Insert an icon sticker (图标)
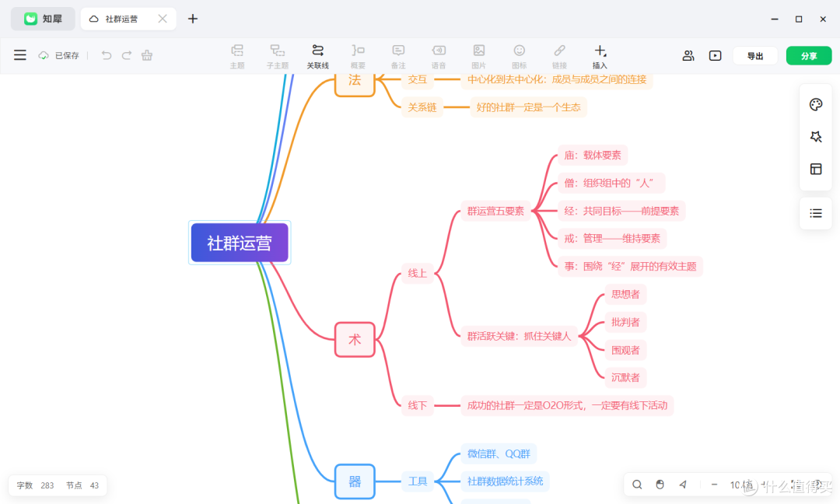The width and height of the screenshot is (840, 504). [x=519, y=57]
